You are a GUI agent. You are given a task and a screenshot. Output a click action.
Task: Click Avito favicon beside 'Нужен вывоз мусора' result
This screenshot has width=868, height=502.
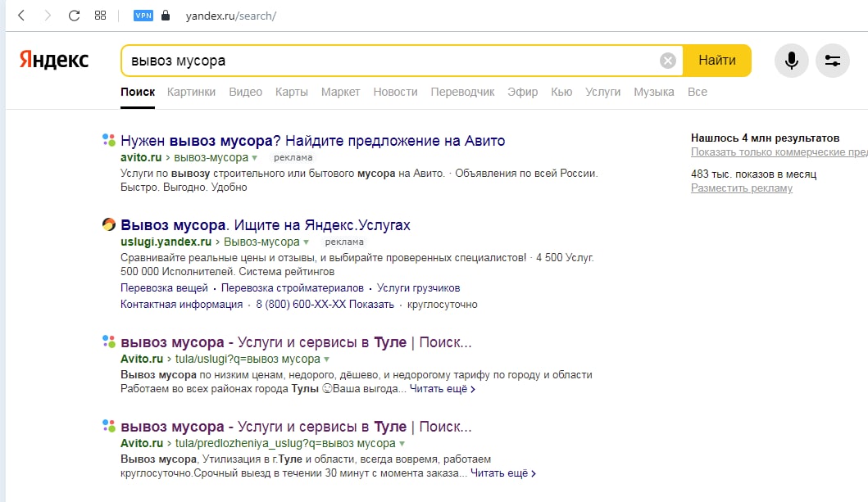[108, 140]
